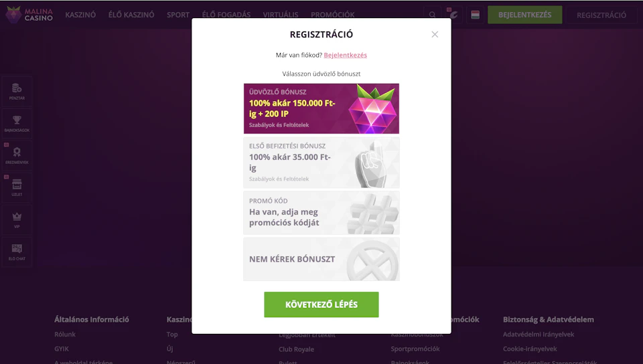
Task: Select the Üdvözlő Bónusz 150.000 Ft option
Action: [x=321, y=108]
